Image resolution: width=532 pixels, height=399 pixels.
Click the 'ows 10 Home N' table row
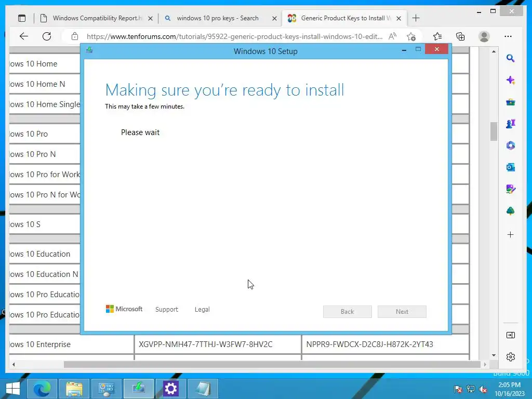(45, 84)
